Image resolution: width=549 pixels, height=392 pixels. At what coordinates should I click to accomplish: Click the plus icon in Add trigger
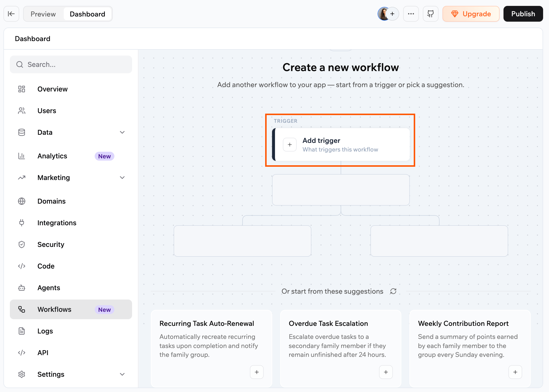coord(290,145)
